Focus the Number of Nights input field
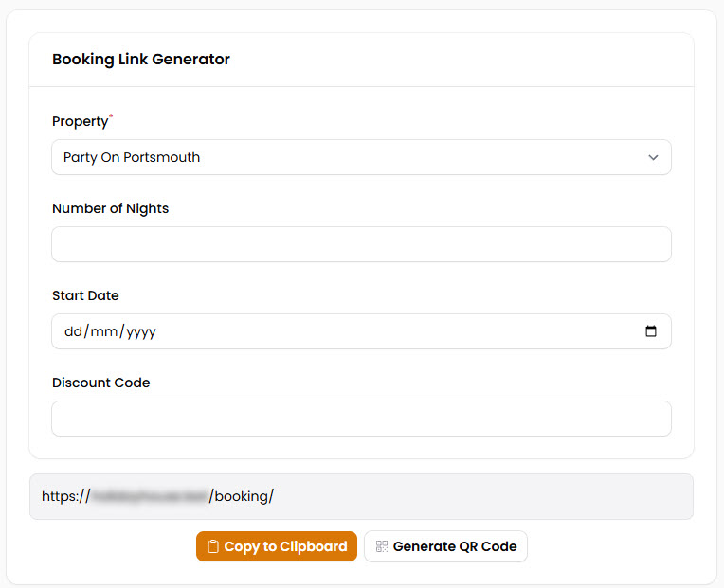 pos(361,244)
